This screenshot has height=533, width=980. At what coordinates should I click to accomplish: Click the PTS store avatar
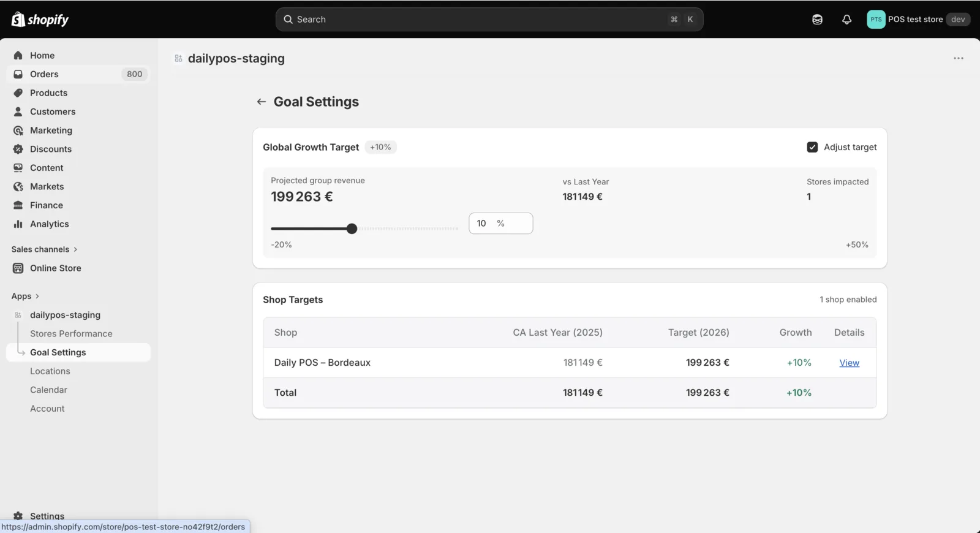(876, 20)
